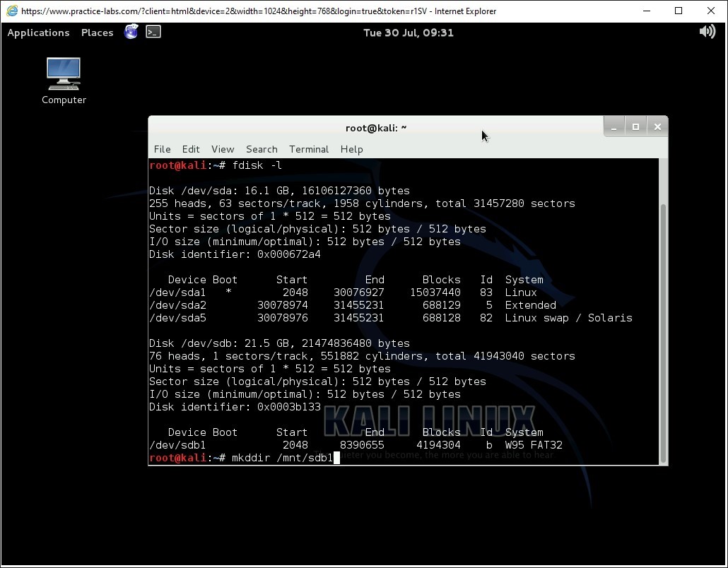Click the mkdir command prompt line
Viewport: 728px width, 568px height.
283,458
